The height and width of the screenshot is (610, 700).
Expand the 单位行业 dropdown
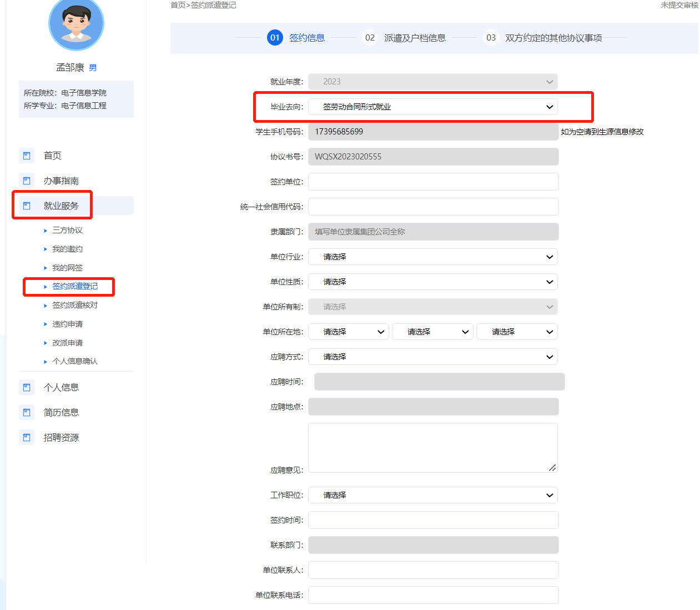click(433, 257)
